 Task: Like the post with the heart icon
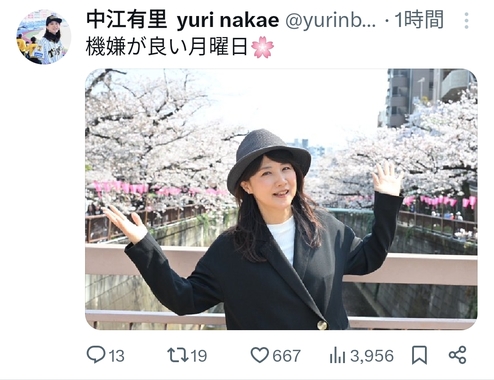[260, 355]
